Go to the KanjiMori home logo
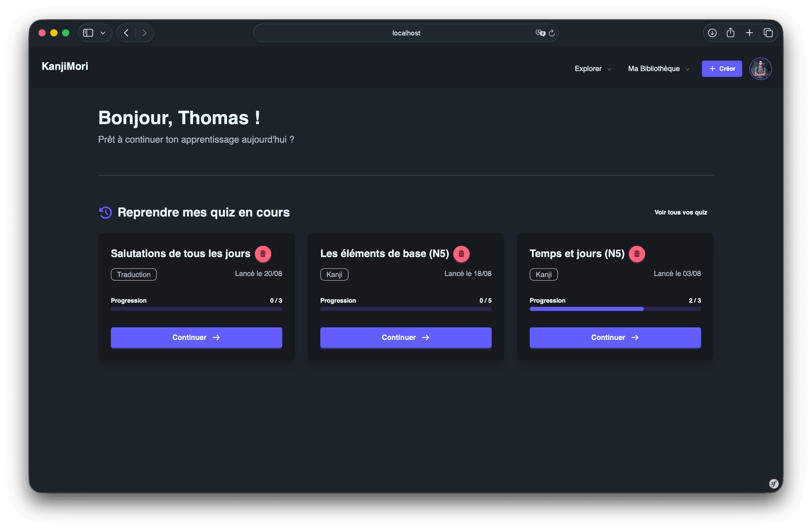Image resolution: width=812 pixels, height=531 pixels. point(65,66)
